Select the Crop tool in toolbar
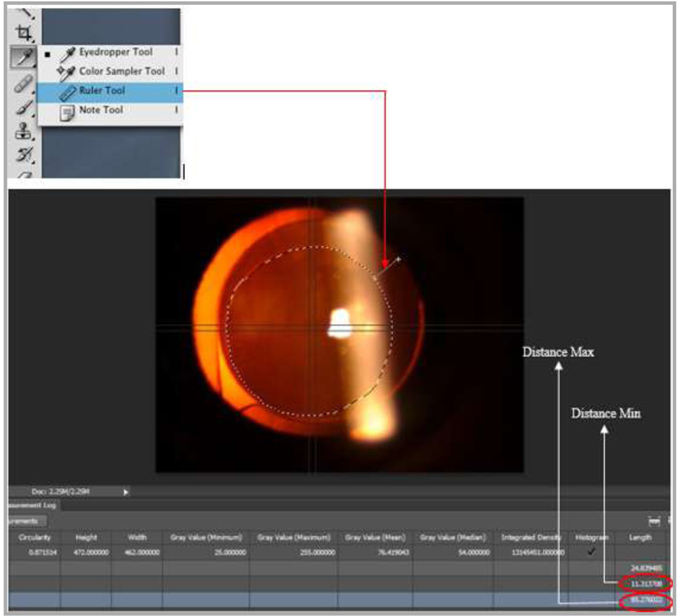The height and width of the screenshot is (616, 678). coord(24,33)
